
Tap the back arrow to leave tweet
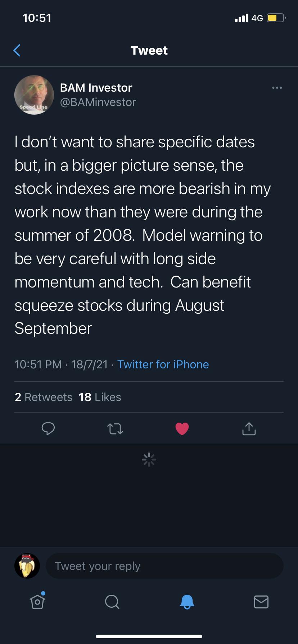coord(17,50)
